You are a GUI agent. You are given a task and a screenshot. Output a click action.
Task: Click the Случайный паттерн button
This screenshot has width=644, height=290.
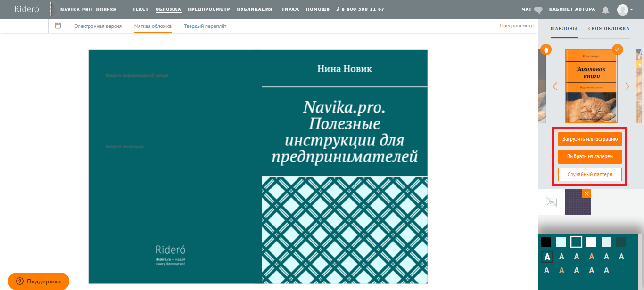click(x=590, y=174)
